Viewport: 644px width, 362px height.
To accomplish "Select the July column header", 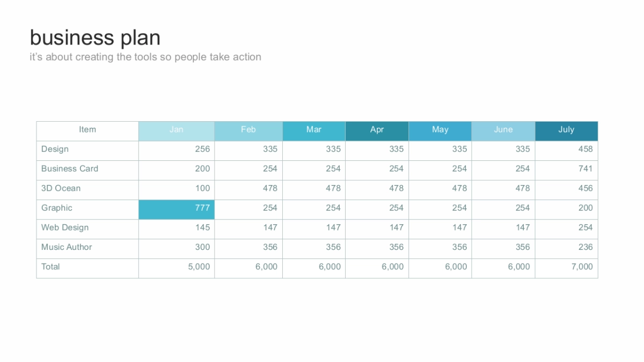I will click(x=566, y=130).
